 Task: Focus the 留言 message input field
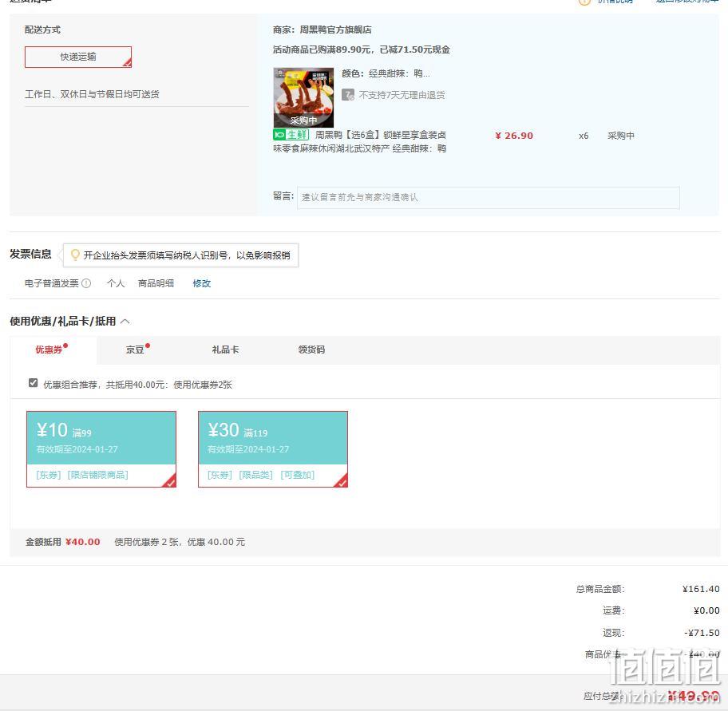click(x=489, y=198)
